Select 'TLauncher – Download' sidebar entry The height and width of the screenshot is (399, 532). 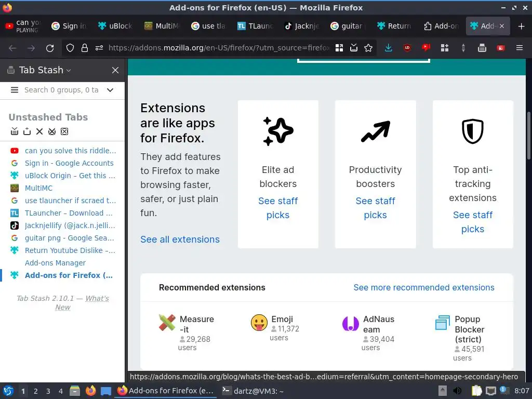[x=69, y=213]
